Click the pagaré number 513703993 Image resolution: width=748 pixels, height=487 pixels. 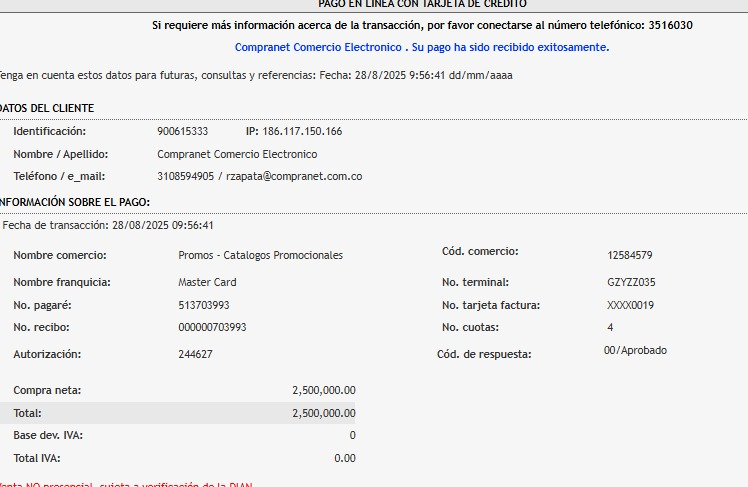point(204,305)
